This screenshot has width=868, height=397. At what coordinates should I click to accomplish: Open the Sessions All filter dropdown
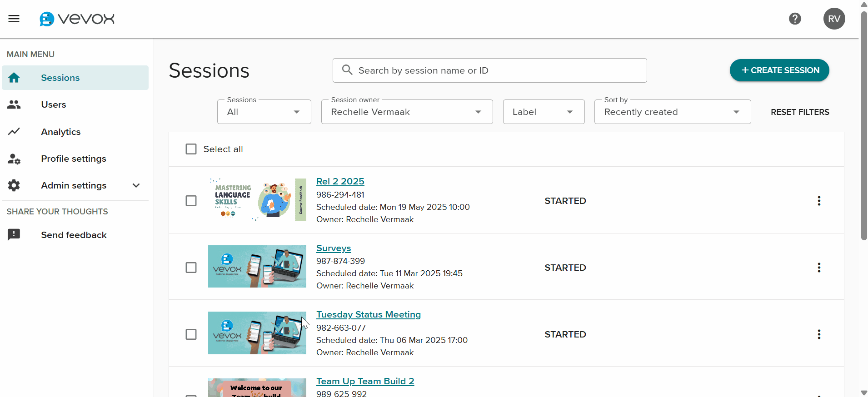click(264, 112)
